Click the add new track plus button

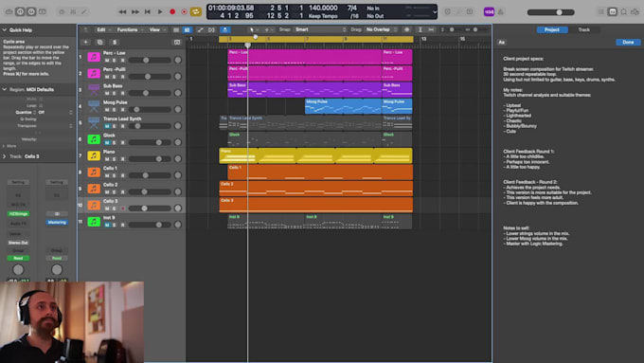coord(85,42)
